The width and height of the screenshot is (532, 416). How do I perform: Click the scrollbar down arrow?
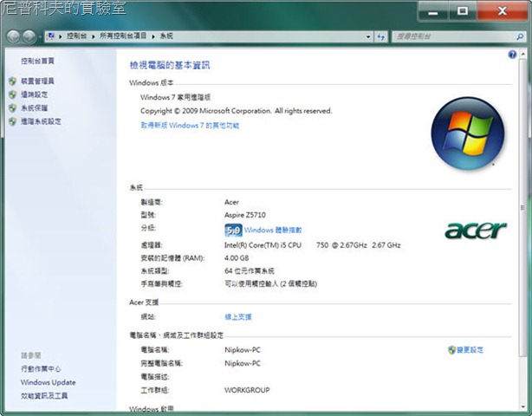[x=522, y=406]
